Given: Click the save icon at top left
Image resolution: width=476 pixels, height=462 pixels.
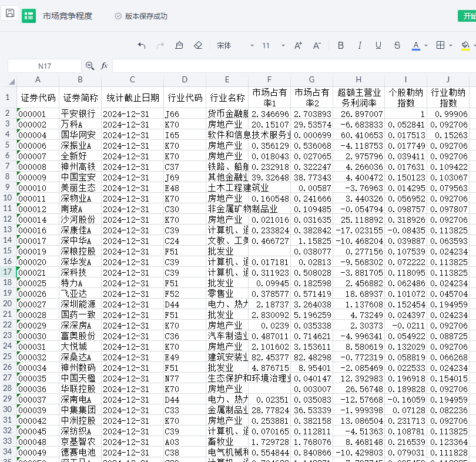Looking at the screenshot, I should click(x=11, y=14).
